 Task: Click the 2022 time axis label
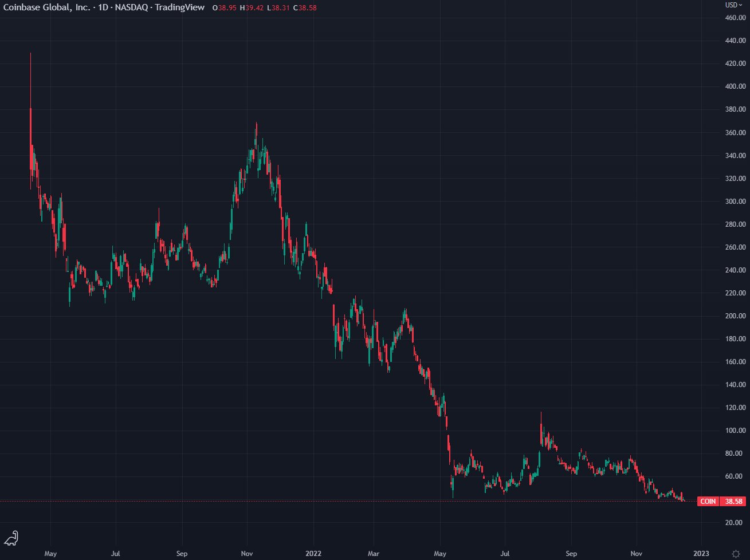point(314,554)
